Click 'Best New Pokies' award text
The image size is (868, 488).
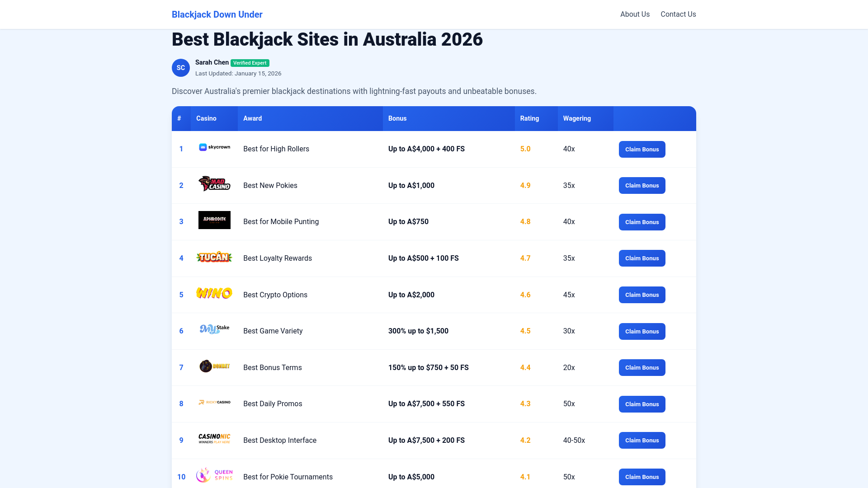pyautogui.click(x=270, y=186)
